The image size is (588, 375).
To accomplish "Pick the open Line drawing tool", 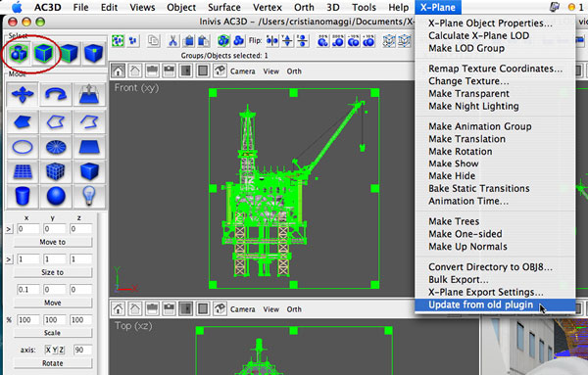I will pyautogui.click(x=89, y=121).
